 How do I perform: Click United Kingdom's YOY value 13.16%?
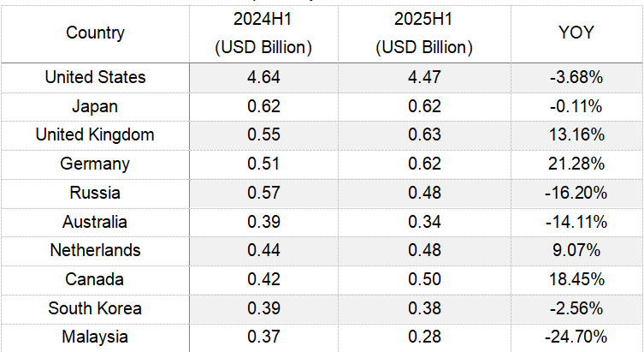[x=576, y=135]
